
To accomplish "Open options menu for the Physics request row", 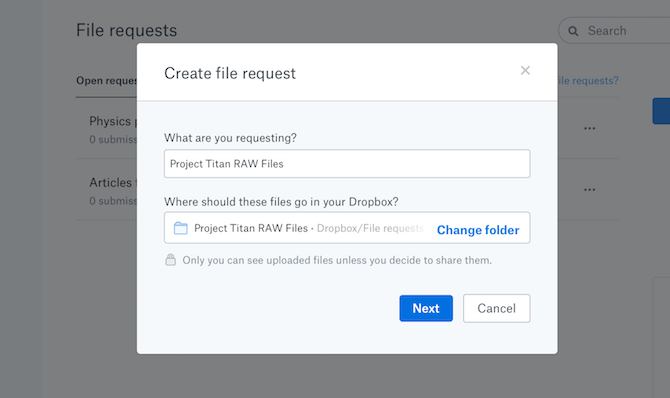I will 590,128.
